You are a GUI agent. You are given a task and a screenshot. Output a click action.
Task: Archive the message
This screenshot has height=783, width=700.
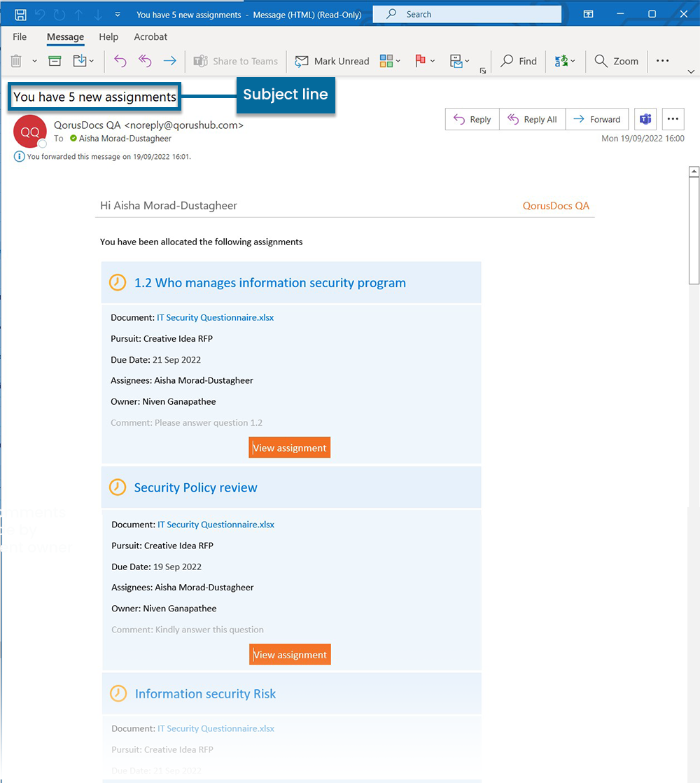[55, 61]
